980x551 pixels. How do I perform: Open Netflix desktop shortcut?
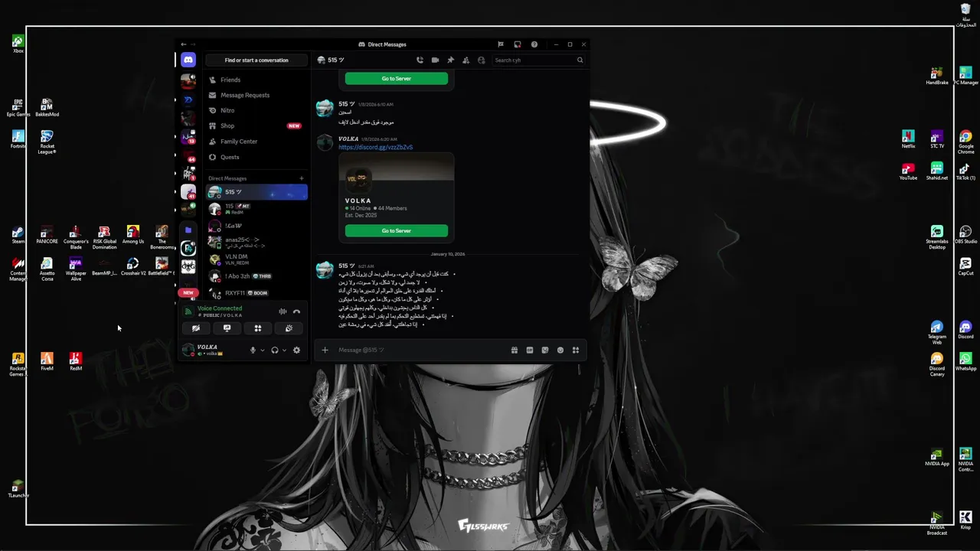click(x=908, y=140)
